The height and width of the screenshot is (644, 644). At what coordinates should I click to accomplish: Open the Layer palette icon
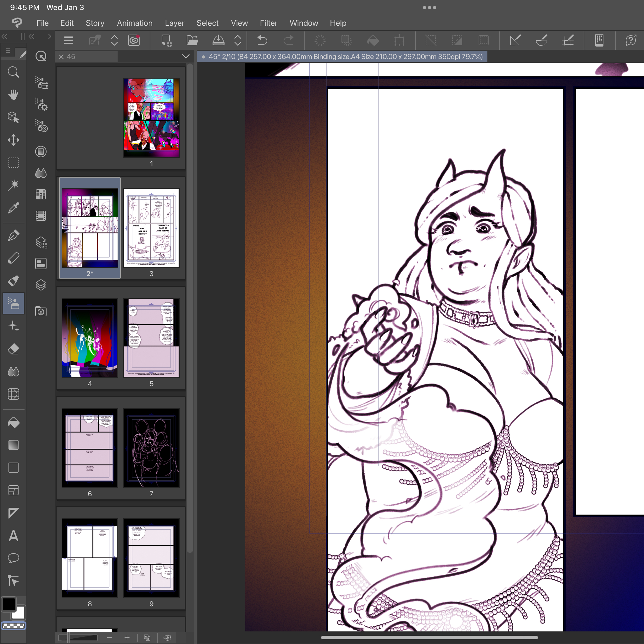(x=41, y=285)
